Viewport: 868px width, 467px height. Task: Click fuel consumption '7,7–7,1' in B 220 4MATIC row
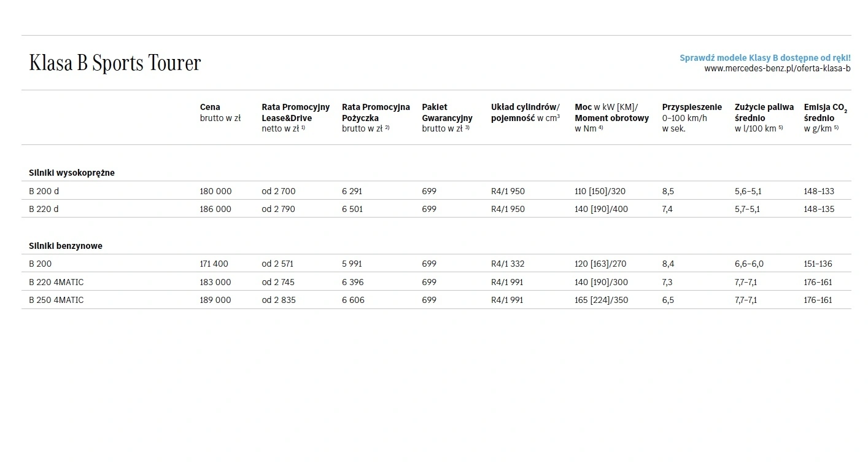point(746,282)
